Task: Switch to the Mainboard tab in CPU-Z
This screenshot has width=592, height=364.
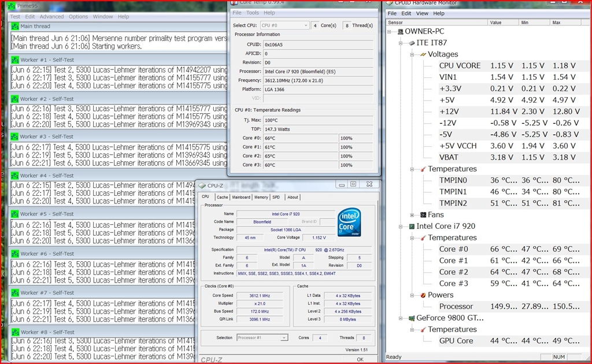Action: [x=241, y=197]
